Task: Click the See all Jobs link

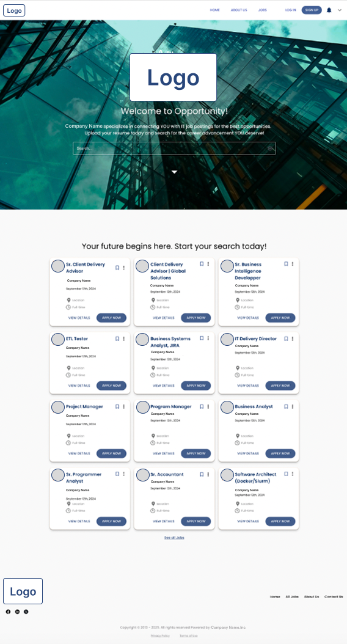Action: tap(174, 538)
